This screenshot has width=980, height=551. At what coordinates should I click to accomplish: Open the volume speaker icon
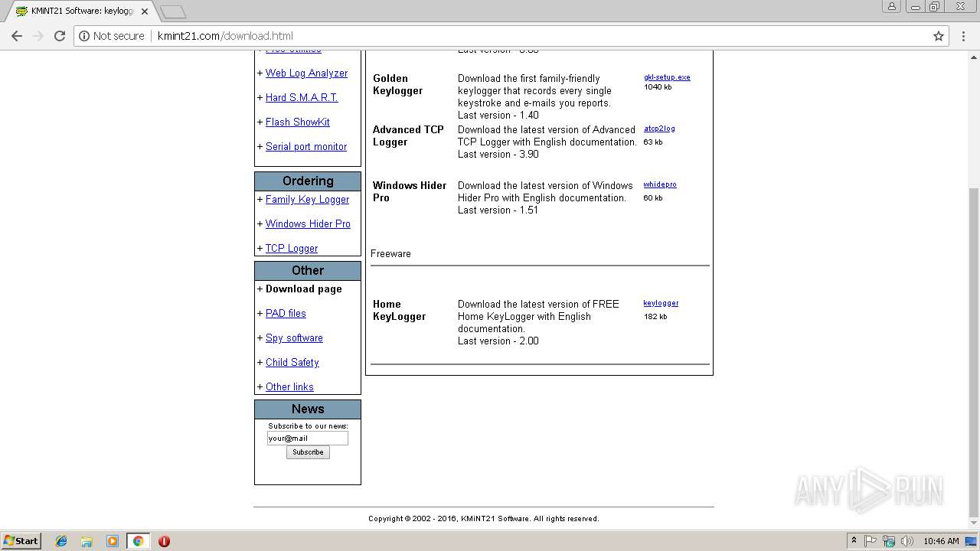tap(907, 541)
